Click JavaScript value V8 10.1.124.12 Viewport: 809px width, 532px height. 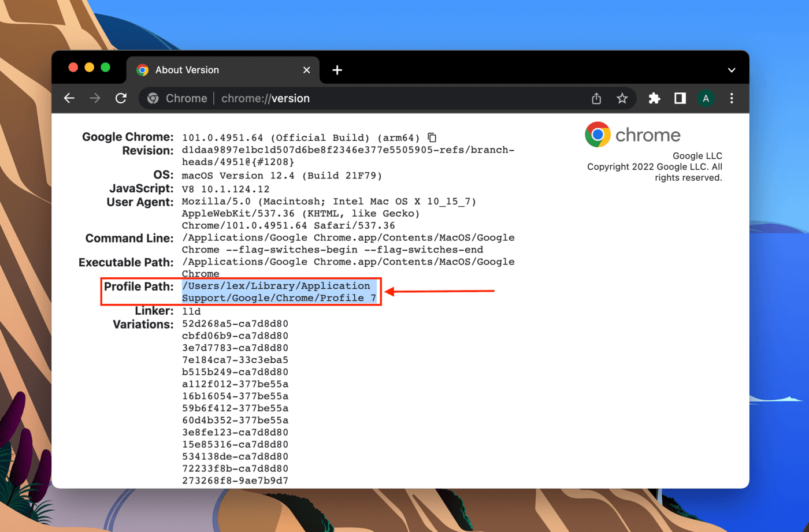(x=225, y=189)
